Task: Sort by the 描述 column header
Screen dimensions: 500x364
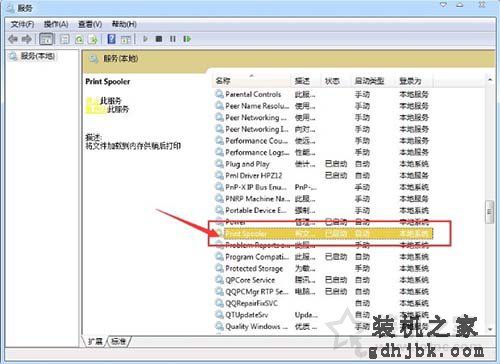Action: (x=305, y=81)
